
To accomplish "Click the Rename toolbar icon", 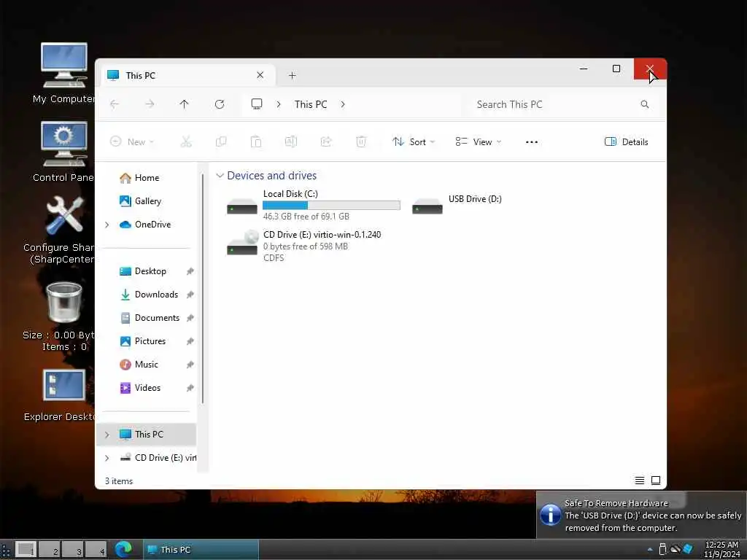I will tap(290, 142).
